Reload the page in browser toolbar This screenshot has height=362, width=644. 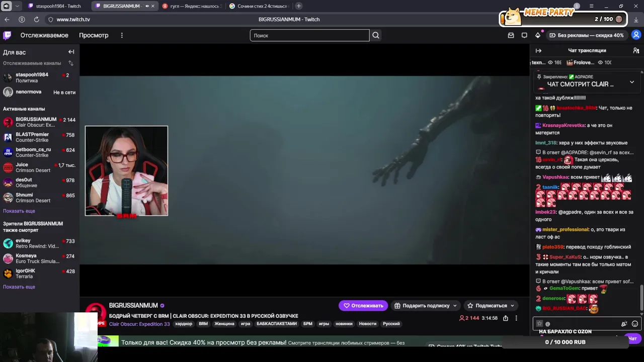(36, 19)
